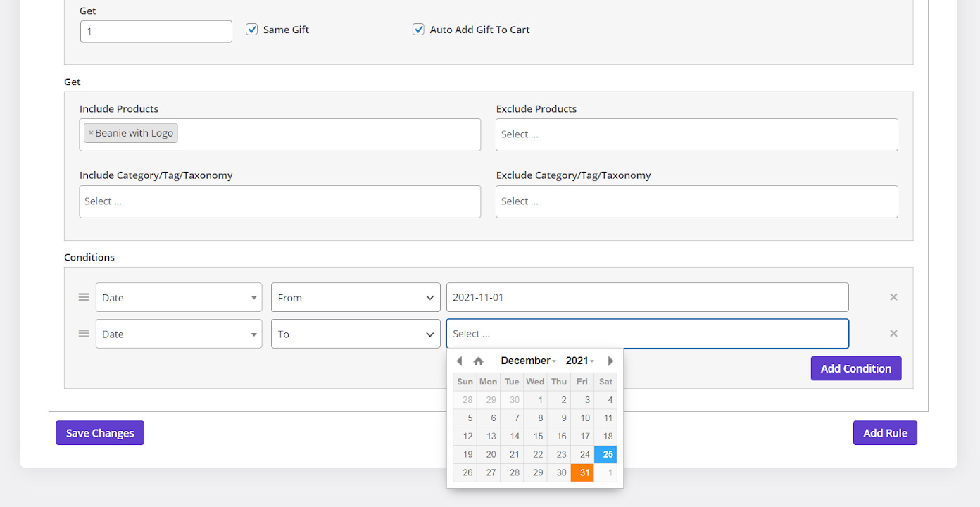The width and height of the screenshot is (980, 507).
Task: Select December 22 in calendar
Action: tap(535, 454)
